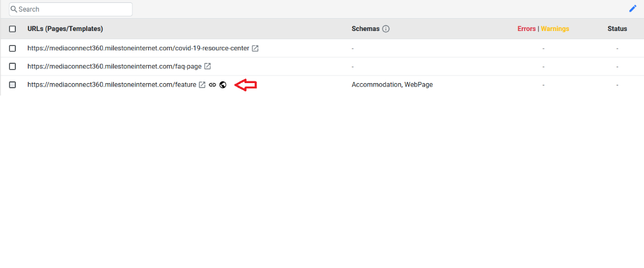644x268 pixels.
Task: Click the blue pencil edit icon
Action: click(632, 9)
